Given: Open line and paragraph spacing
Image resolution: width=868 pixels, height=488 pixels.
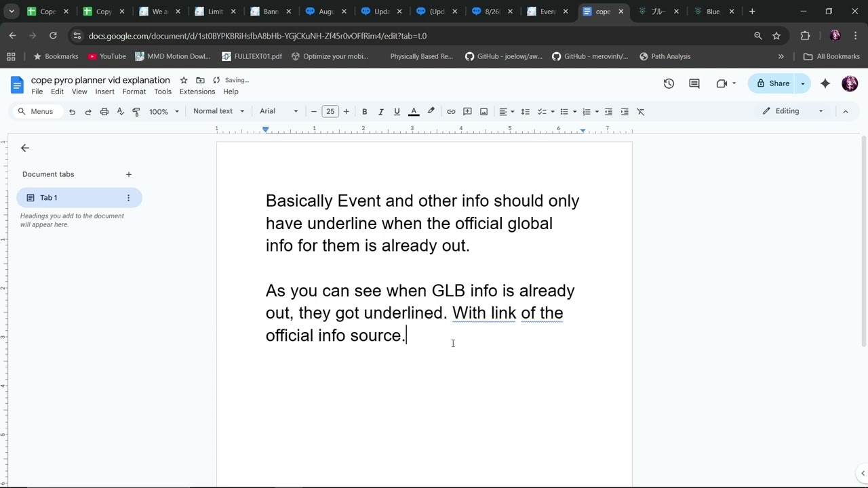Looking at the screenshot, I should [525, 112].
